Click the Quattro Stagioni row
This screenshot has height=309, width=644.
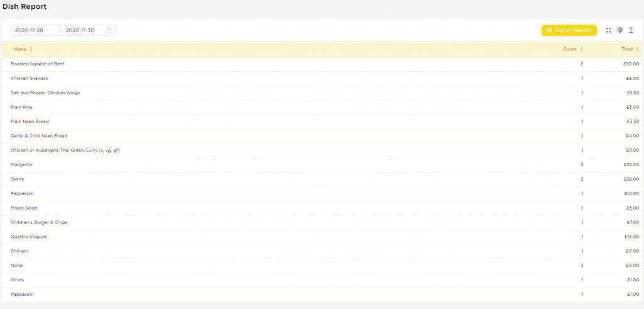pyautogui.click(x=322, y=237)
